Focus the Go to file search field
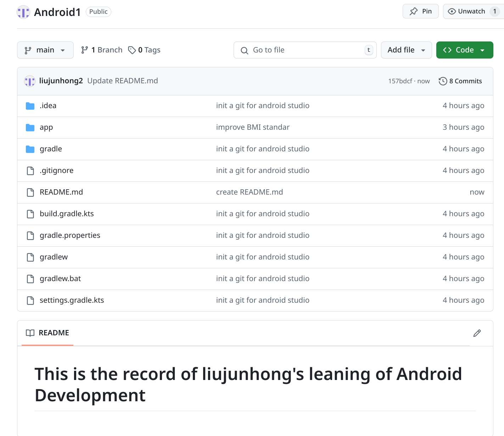 [305, 50]
